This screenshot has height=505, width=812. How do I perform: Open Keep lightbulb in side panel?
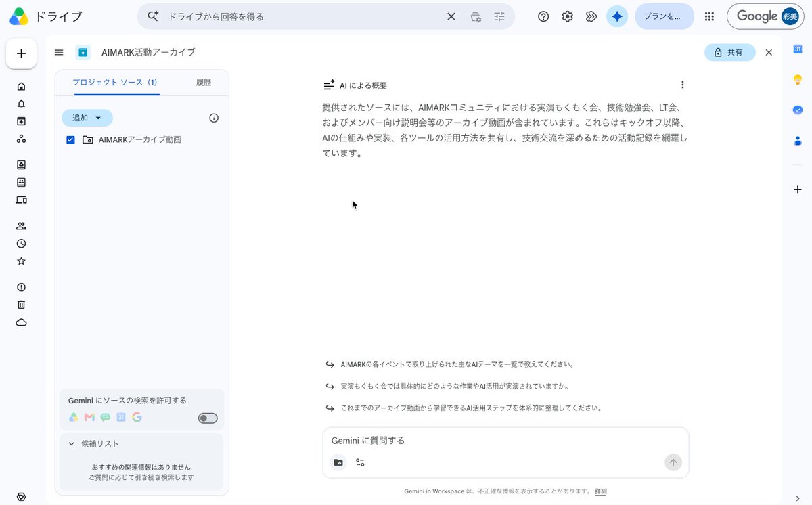pyautogui.click(x=797, y=79)
